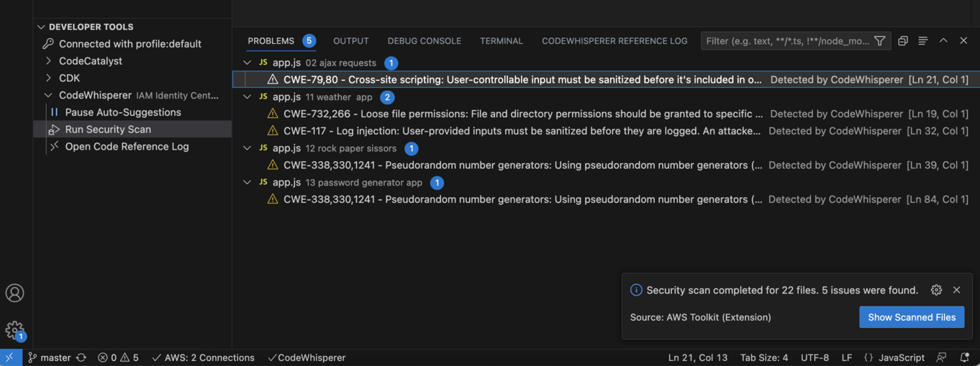This screenshot has width=980, height=366.
Task: Click Connected with profile:default entry
Action: point(130,44)
